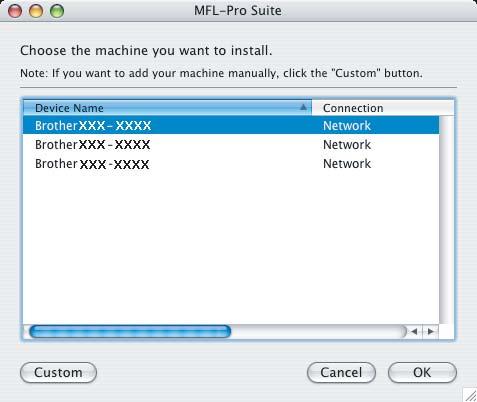Click Network in the first device row
The width and height of the screenshot is (477, 402).
coord(347,126)
